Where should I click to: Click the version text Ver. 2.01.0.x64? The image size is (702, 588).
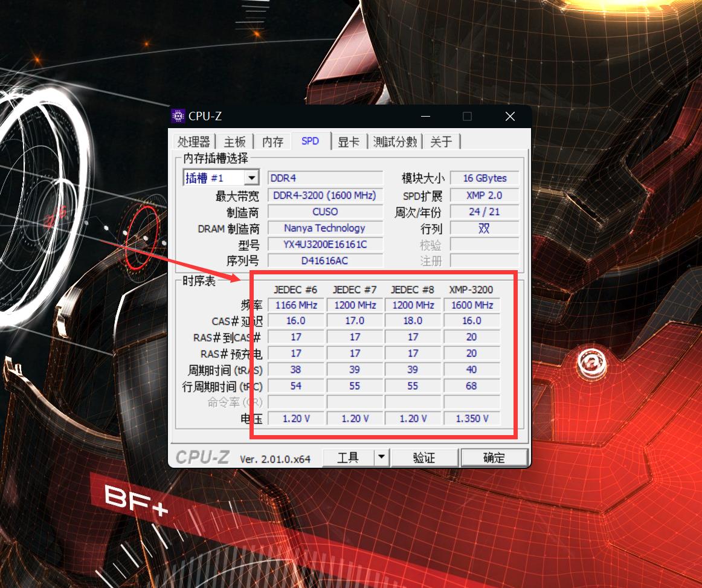click(275, 459)
